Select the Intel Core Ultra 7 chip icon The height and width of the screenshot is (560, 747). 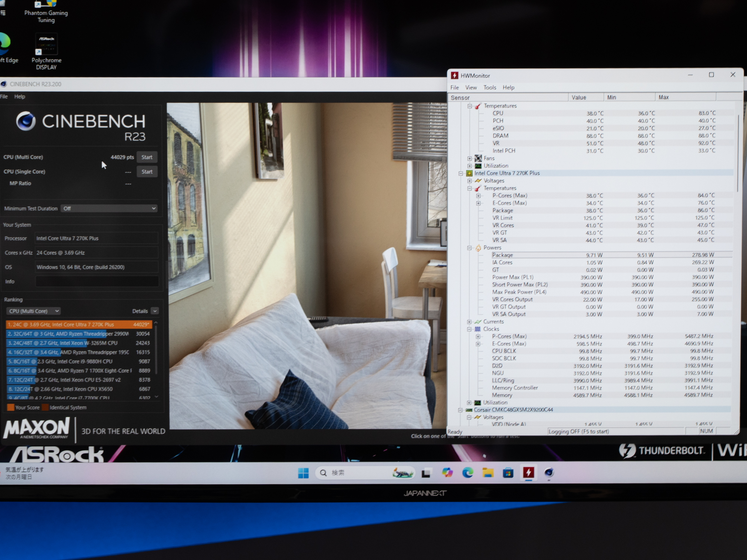[469, 173]
